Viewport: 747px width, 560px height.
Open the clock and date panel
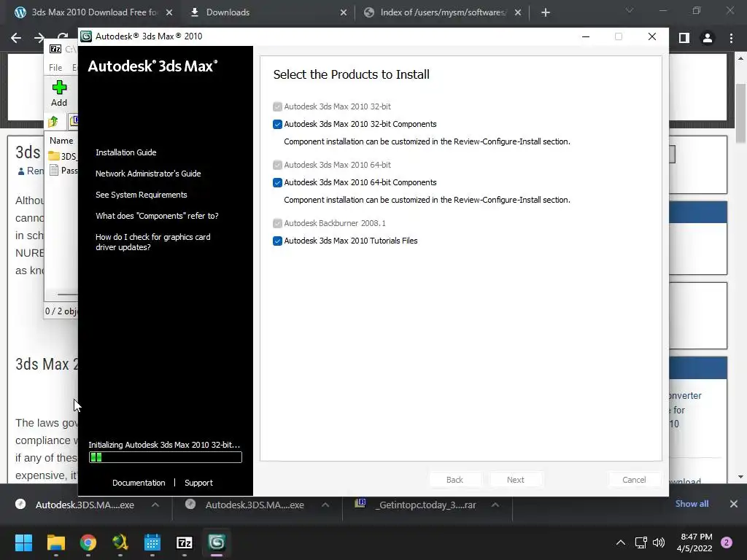click(x=694, y=542)
